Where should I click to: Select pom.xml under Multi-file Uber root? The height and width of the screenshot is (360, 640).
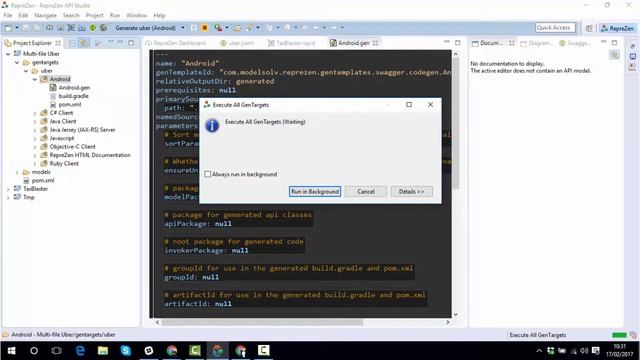point(43,180)
